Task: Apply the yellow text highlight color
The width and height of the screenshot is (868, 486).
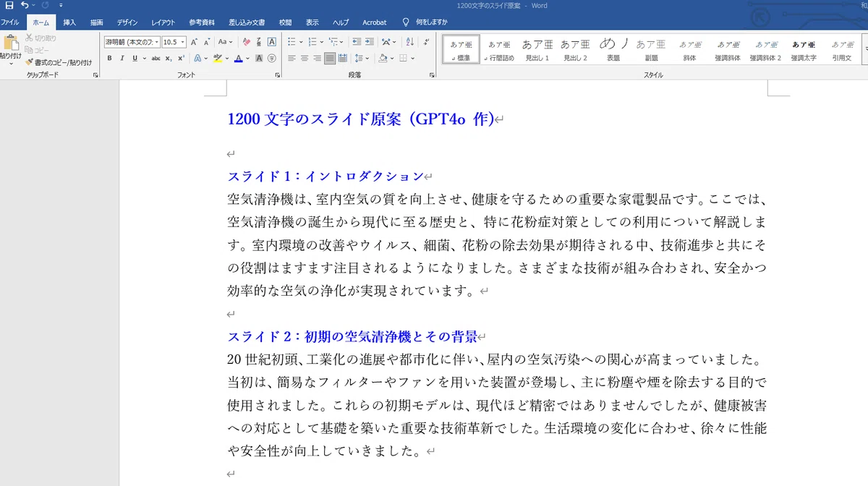Action: coord(218,58)
